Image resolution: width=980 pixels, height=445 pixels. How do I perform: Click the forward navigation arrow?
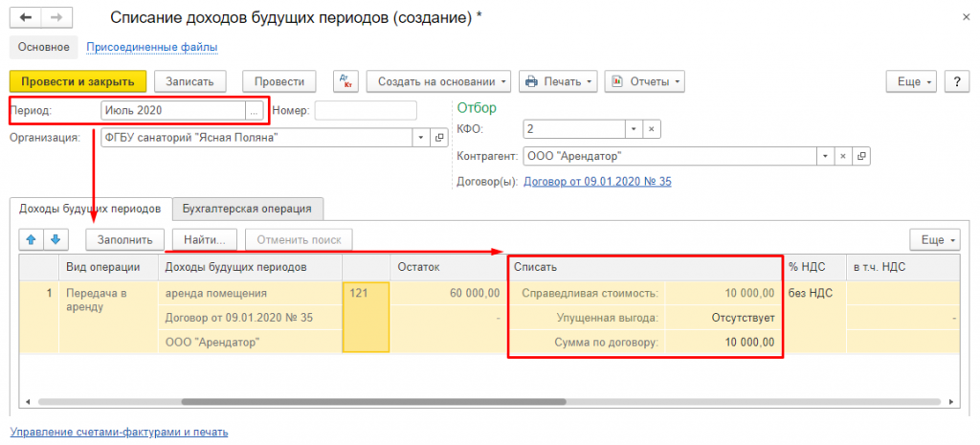pyautogui.click(x=56, y=17)
